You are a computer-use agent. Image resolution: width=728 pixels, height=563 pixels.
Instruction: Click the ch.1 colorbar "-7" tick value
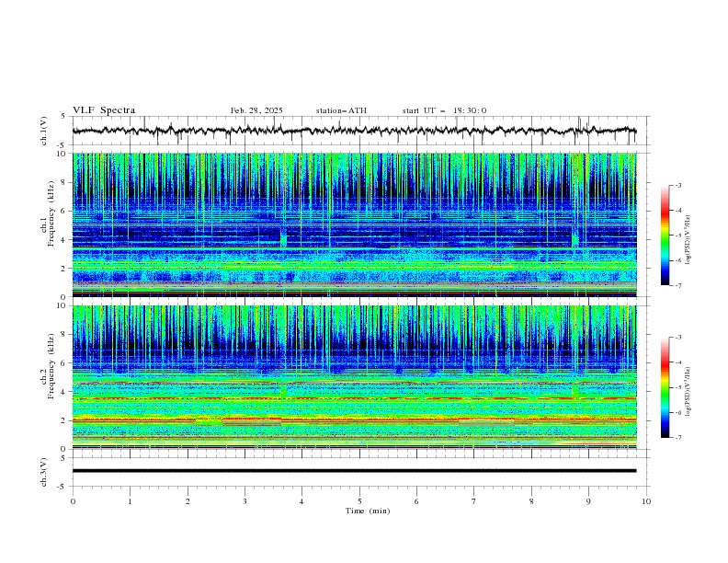point(678,285)
